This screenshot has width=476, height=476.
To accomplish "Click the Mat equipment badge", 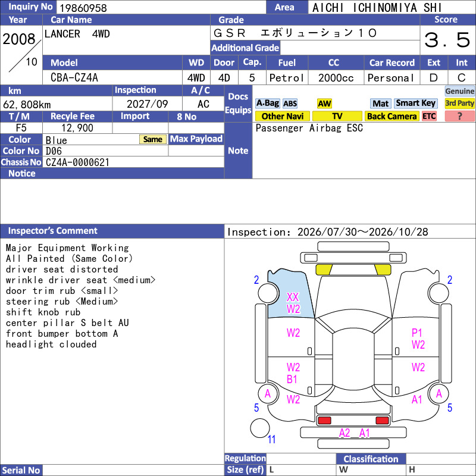I will tap(380, 104).
